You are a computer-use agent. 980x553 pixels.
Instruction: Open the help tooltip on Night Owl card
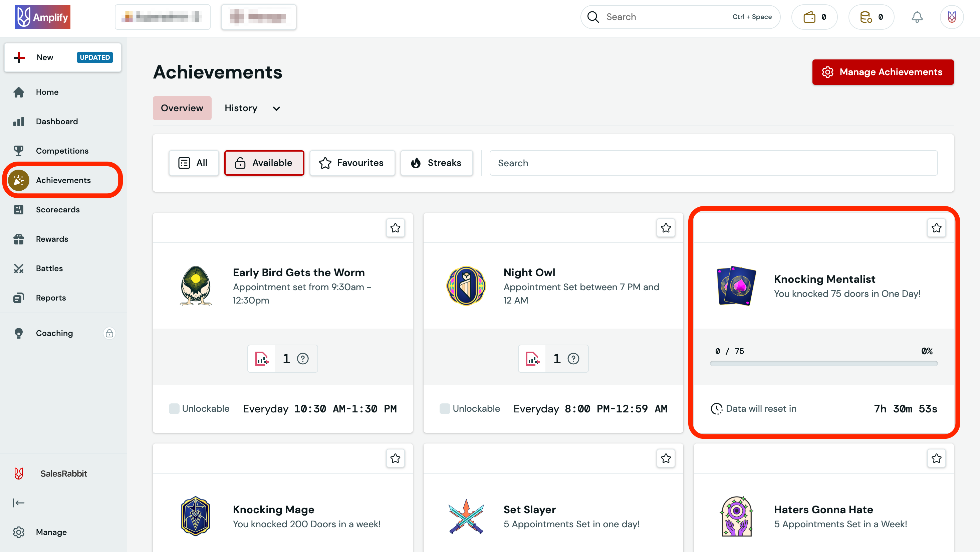573,358
